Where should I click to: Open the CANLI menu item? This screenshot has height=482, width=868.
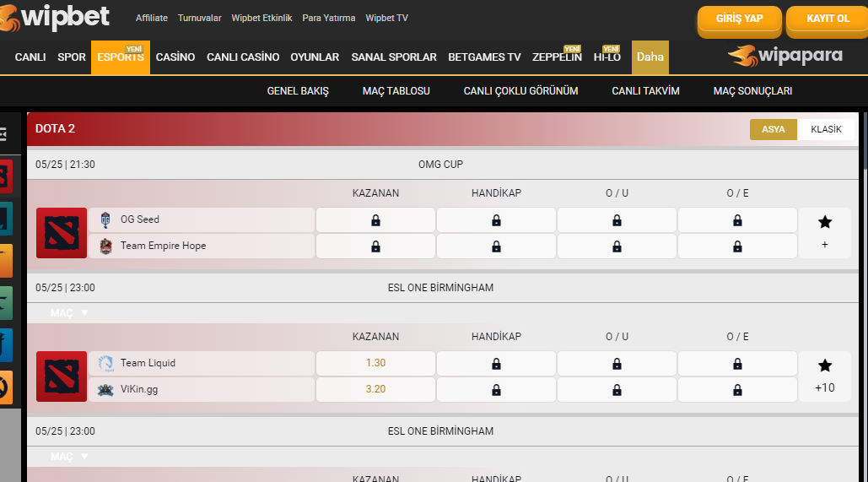(x=30, y=57)
